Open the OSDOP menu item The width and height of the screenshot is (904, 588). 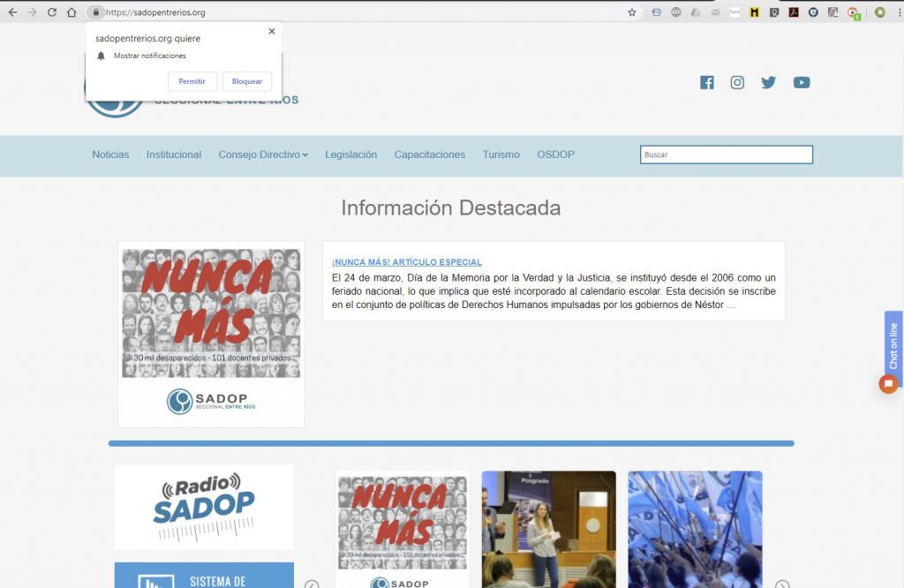click(556, 155)
